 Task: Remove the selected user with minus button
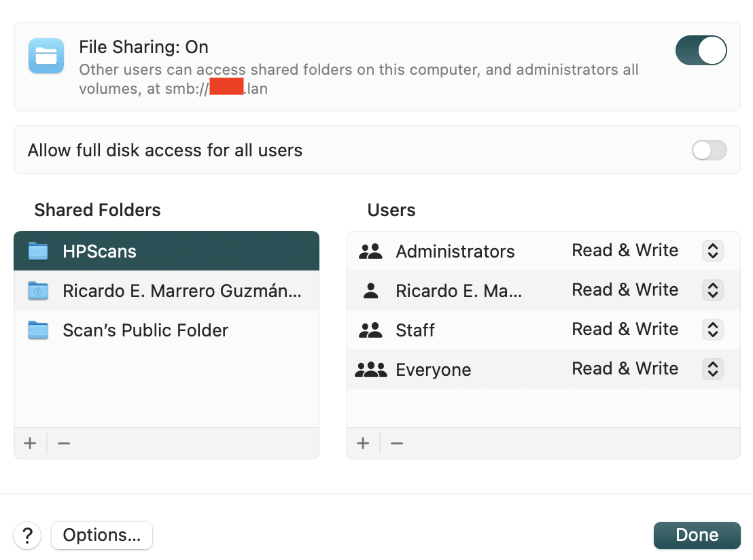[397, 444]
